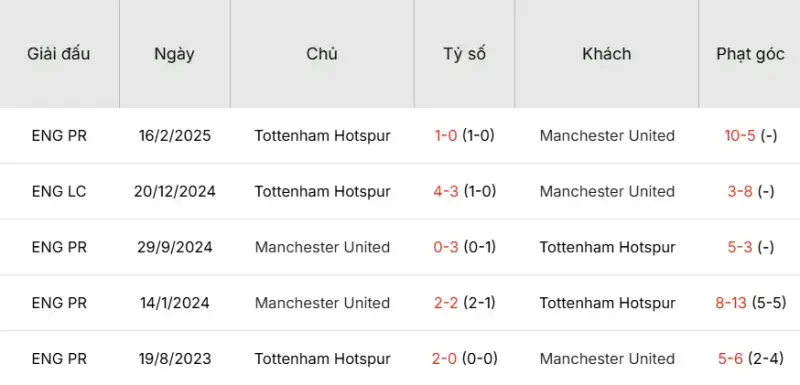Click the 8-13 corner statistic
The width and height of the screenshot is (800, 385).
[731, 303]
